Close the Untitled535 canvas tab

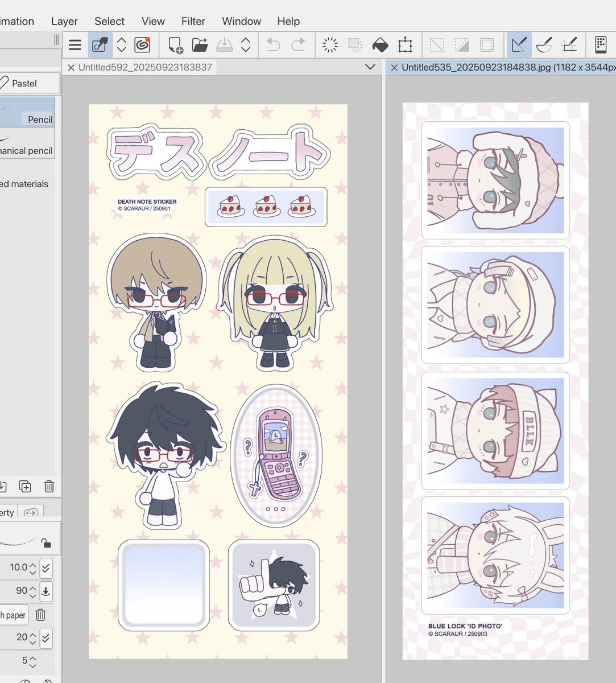click(394, 67)
